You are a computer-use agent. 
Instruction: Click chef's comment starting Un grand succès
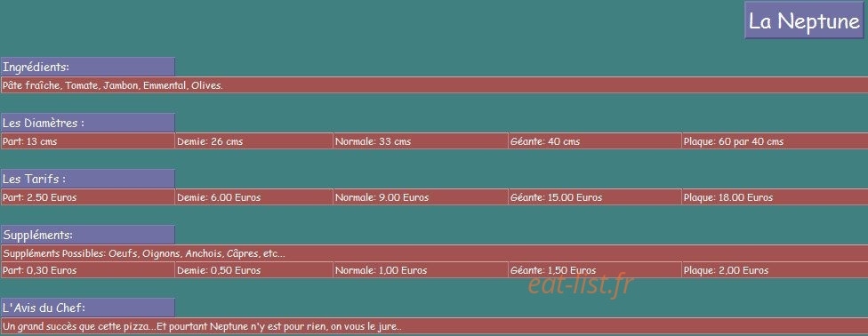coord(434,326)
